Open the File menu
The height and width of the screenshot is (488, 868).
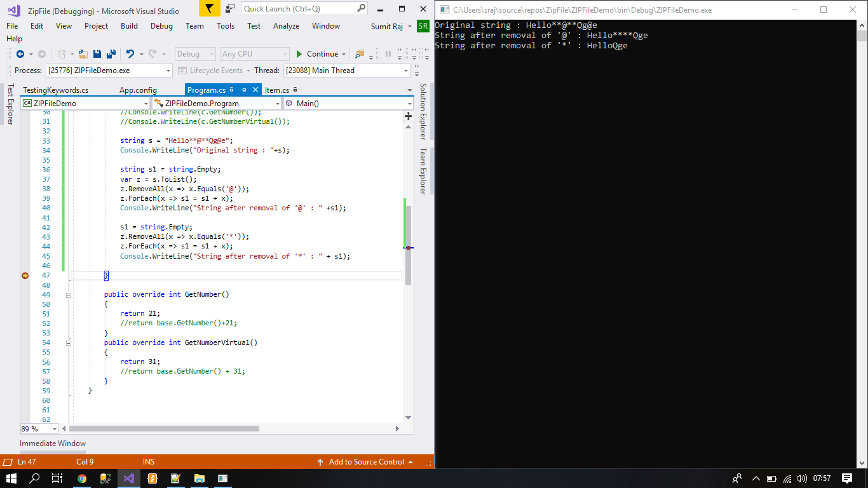(x=12, y=26)
